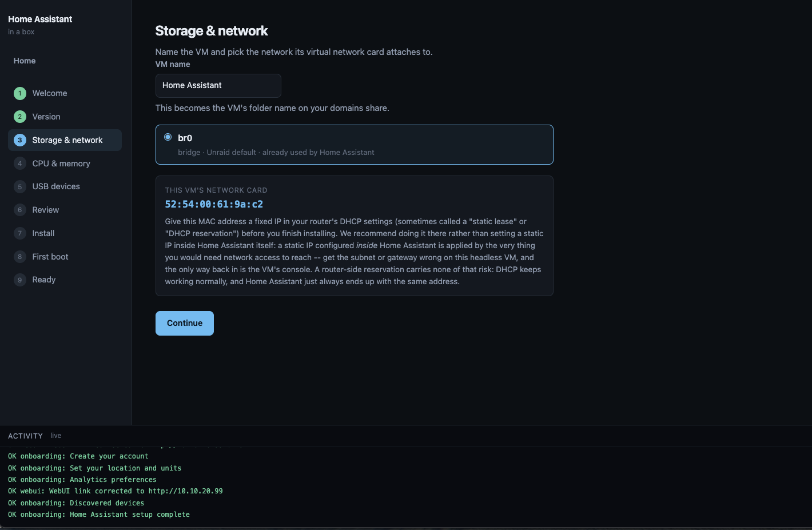812x530 pixels.
Task: Click log line Create your account
Action: [x=78, y=456]
